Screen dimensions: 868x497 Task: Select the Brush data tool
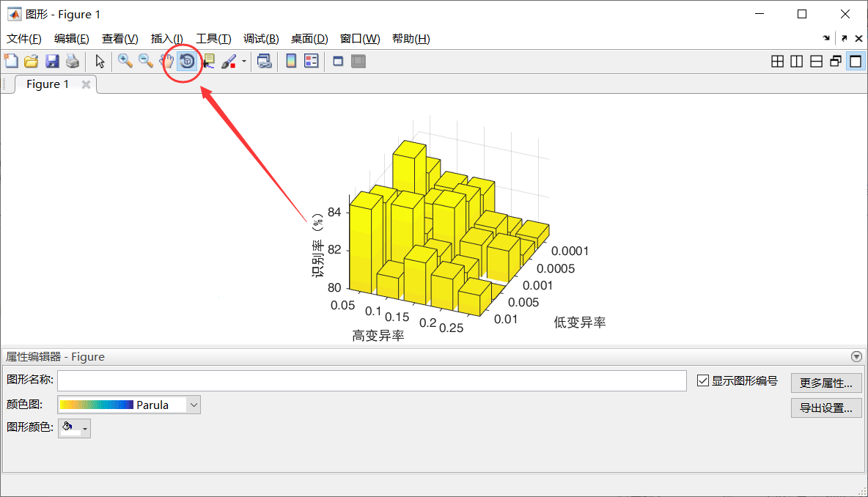click(229, 61)
